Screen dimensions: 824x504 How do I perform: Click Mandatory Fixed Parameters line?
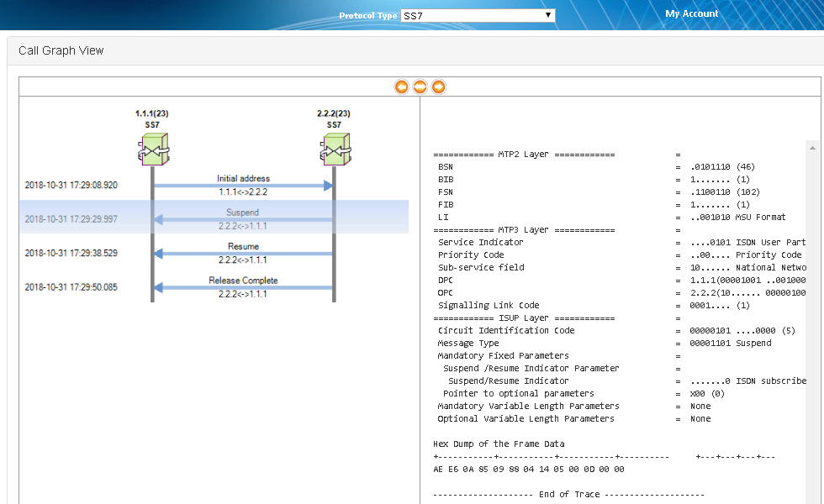click(x=503, y=356)
